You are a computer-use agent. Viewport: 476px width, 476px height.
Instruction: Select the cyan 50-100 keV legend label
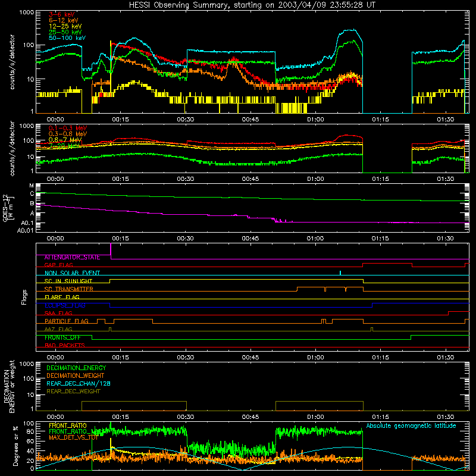[x=67, y=38]
